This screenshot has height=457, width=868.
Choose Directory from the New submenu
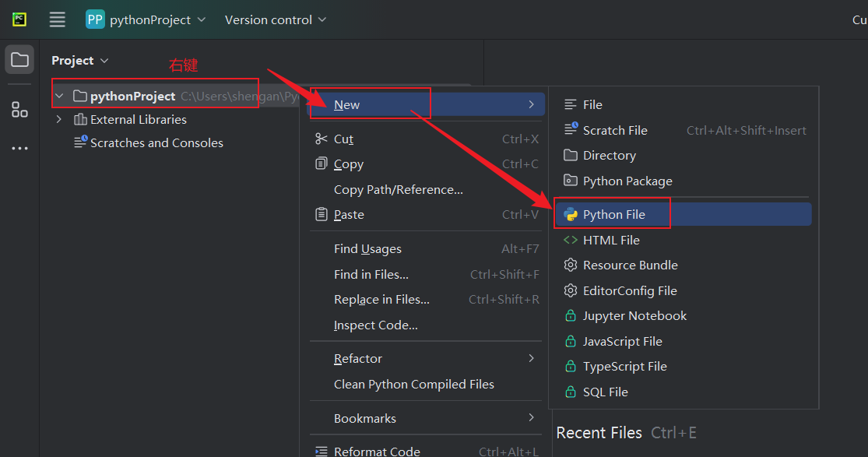tap(609, 156)
